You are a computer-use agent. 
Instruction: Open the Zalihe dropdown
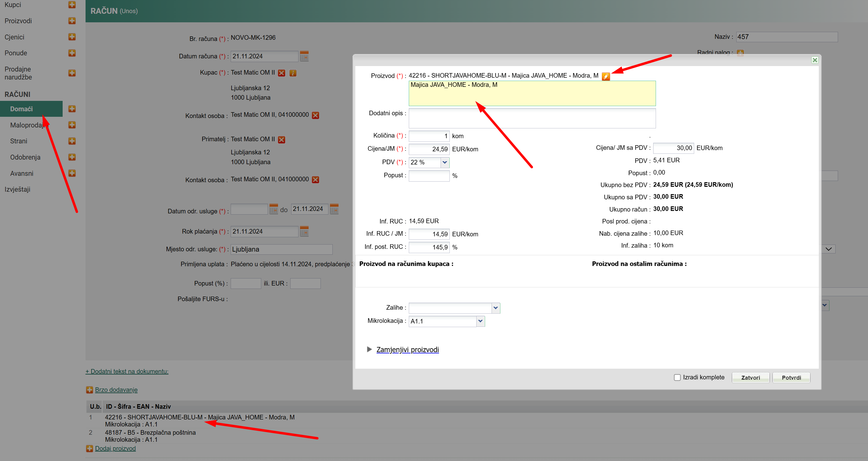495,308
